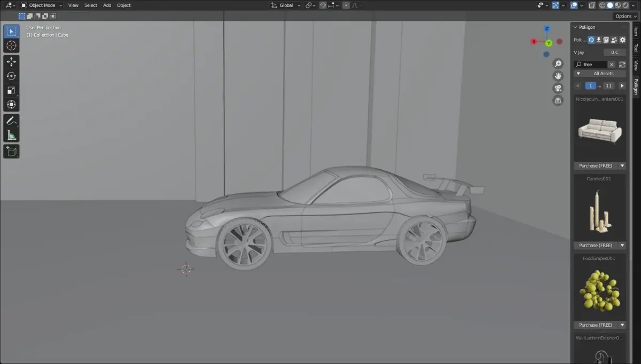This screenshot has height=364, width=641.
Task: Open dropdown beside sofa Purchase button
Action: coord(622,166)
